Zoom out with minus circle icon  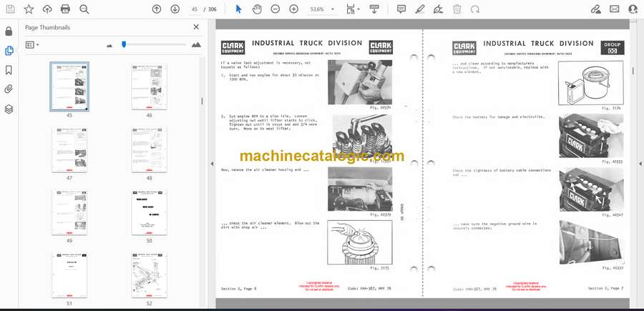coord(275,9)
